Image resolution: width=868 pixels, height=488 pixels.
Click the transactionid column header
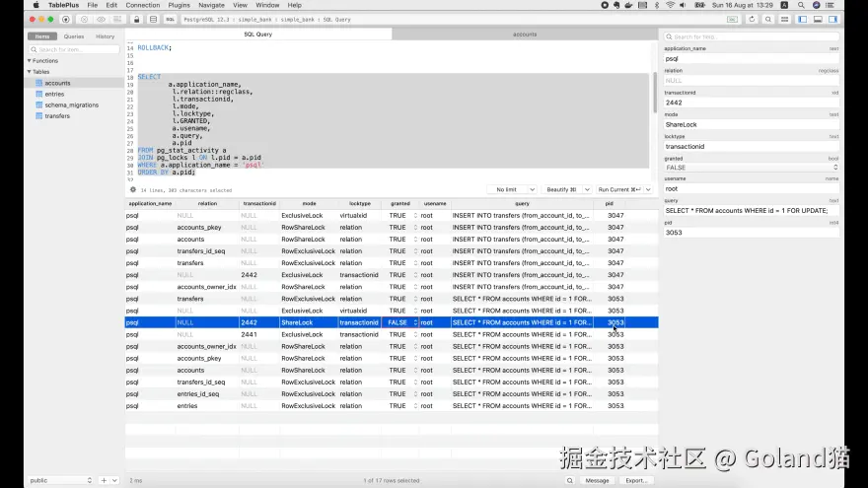coord(259,204)
